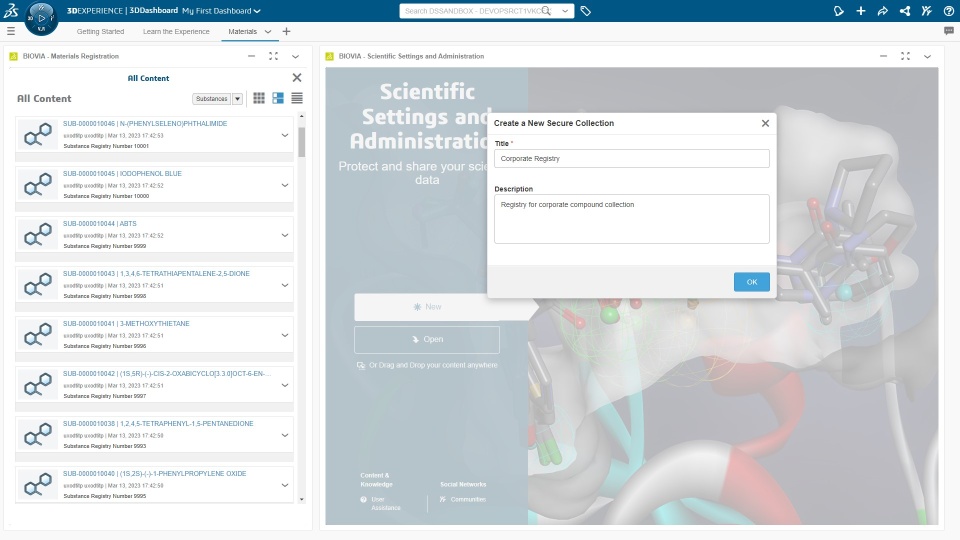Minimize the Materials Registration widget

click(251, 56)
